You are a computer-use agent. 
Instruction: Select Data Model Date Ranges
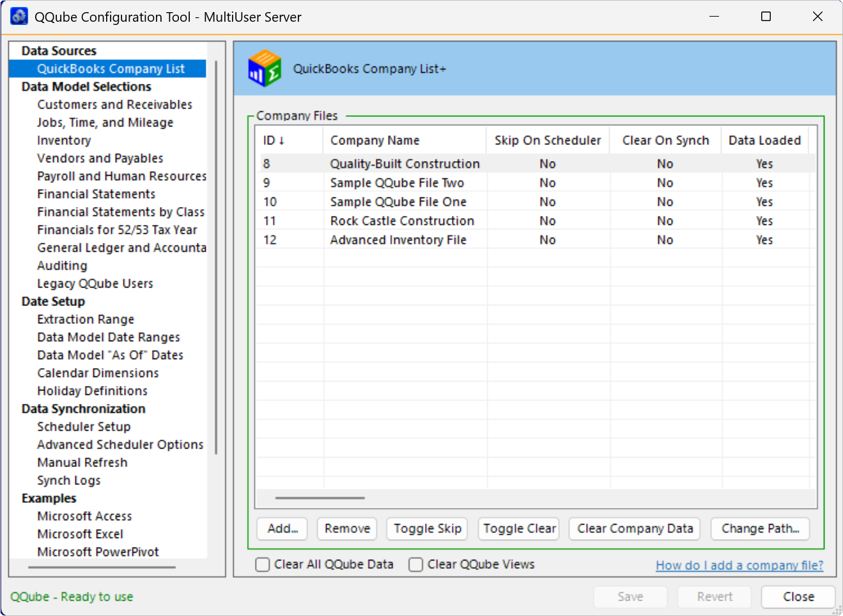point(108,337)
